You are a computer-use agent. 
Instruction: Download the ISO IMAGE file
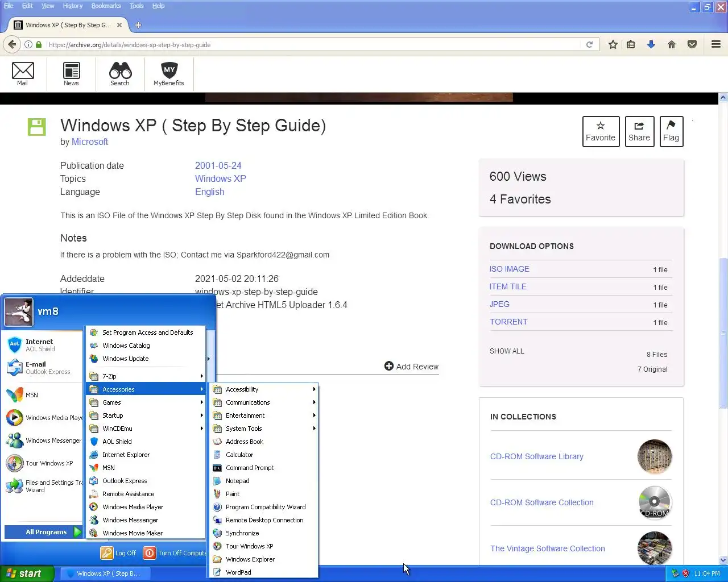[510, 269]
